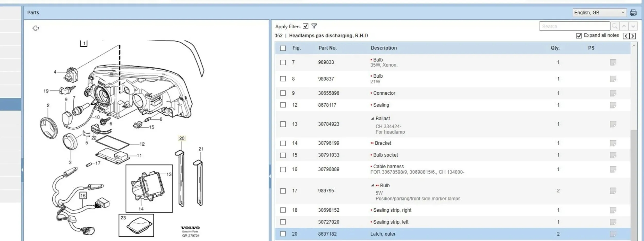Sort by Description column header
The image size is (644, 241).
pos(384,48)
